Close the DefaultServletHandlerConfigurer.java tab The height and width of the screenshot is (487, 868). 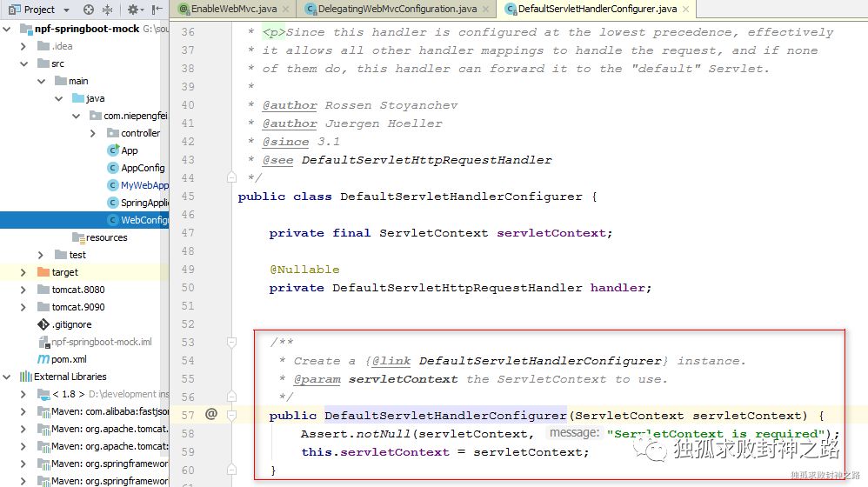click(686, 10)
